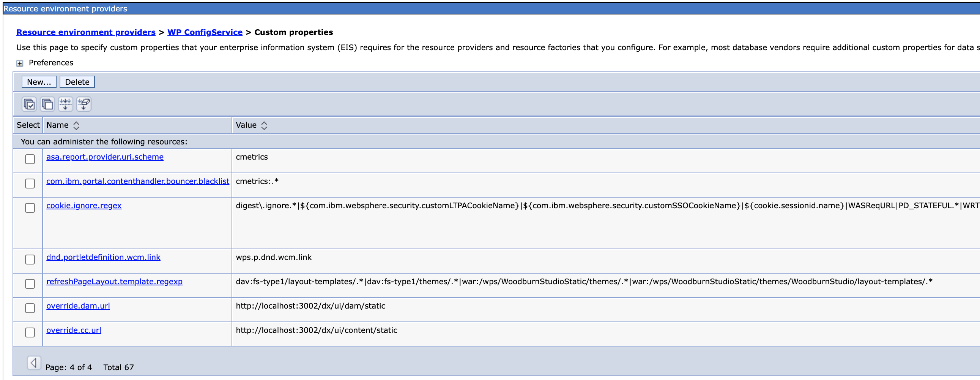Click the Select All items icon

click(x=29, y=104)
